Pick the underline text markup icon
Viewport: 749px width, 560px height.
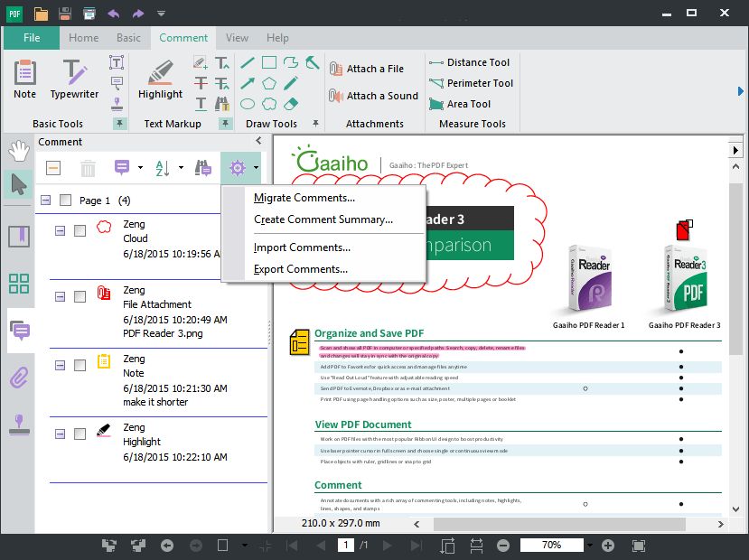[201, 104]
